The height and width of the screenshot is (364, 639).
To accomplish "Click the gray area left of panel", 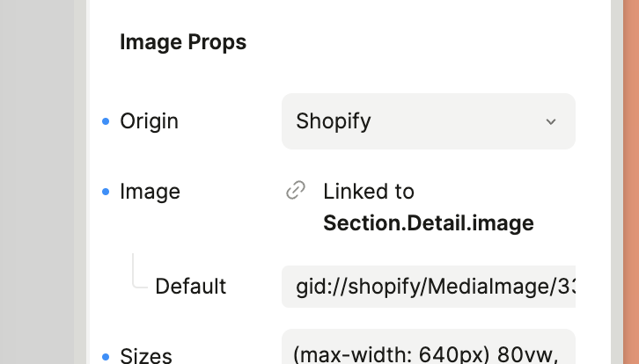I will [44, 176].
